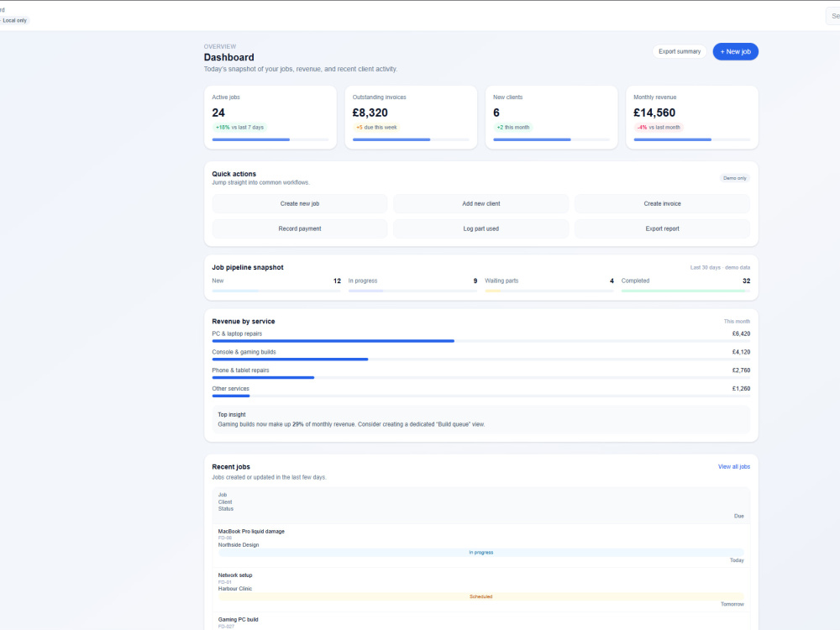Click the Demo only badge
The width and height of the screenshot is (840, 630).
734,178
